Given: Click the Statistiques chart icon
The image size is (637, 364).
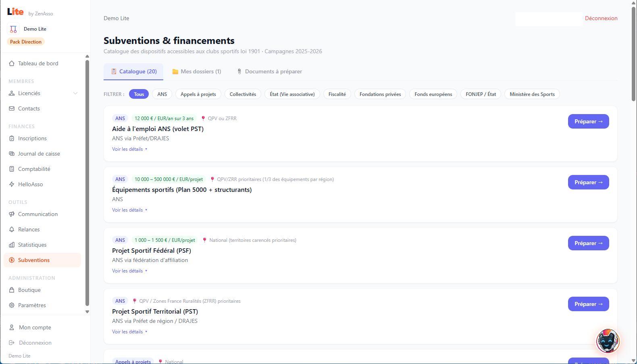Looking at the screenshot, I should point(12,245).
